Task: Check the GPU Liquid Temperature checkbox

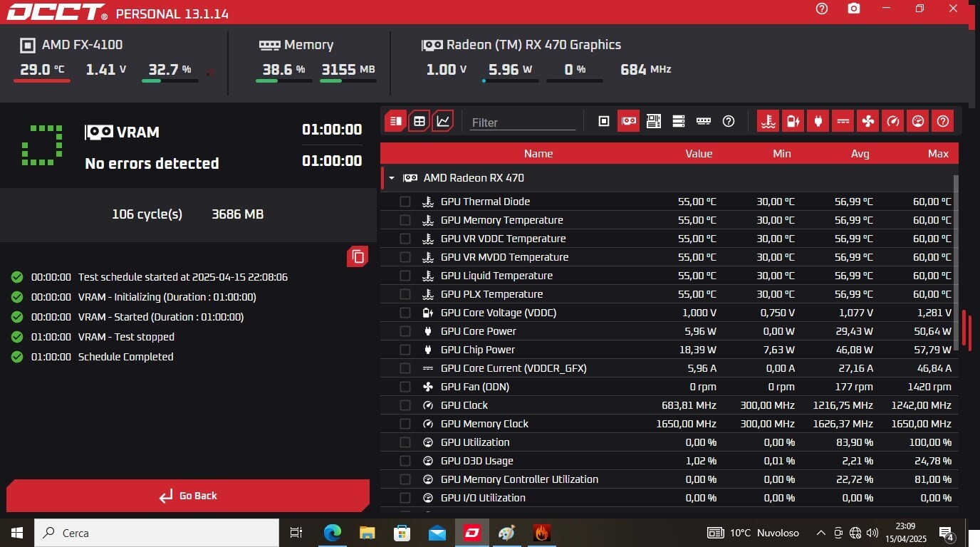Action: click(405, 276)
